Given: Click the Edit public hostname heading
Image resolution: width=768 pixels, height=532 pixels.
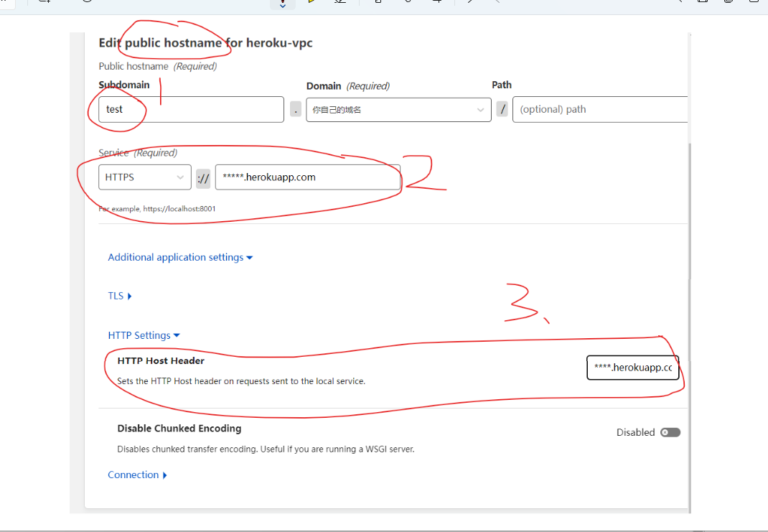Looking at the screenshot, I should point(205,42).
